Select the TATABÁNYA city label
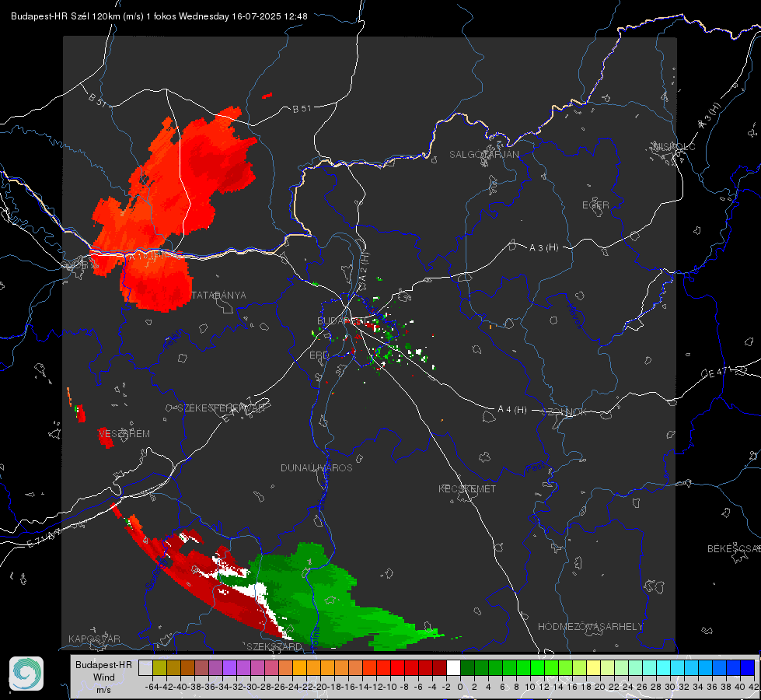This screenshot has width=761, height=700. [219, 296]
